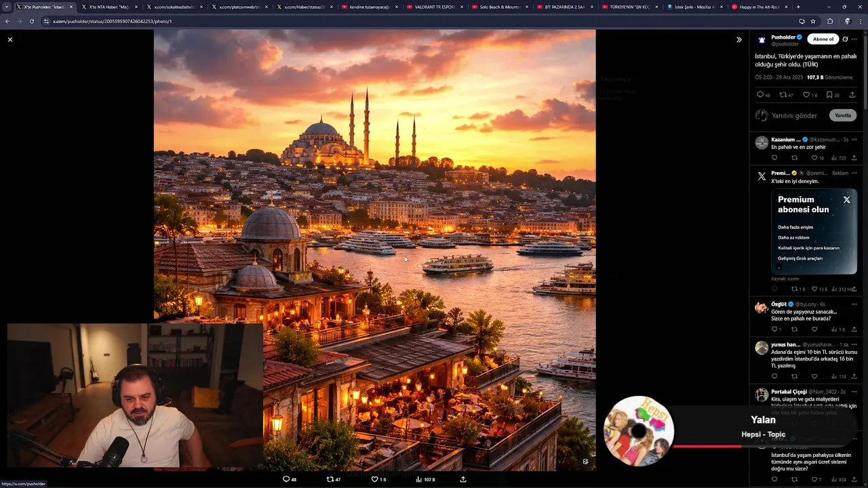Open Chrome three-dot menu
868x488 pixels.
861,21
